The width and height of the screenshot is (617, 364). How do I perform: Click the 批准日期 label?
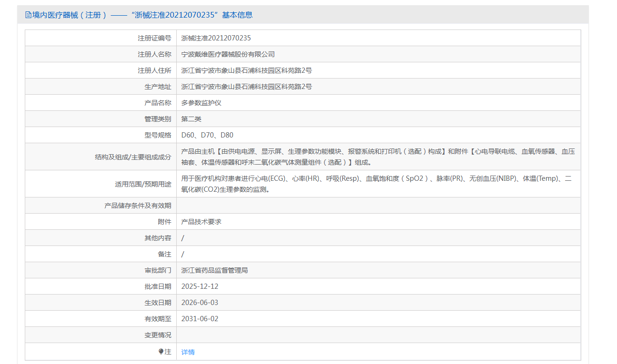pos(158,286)
